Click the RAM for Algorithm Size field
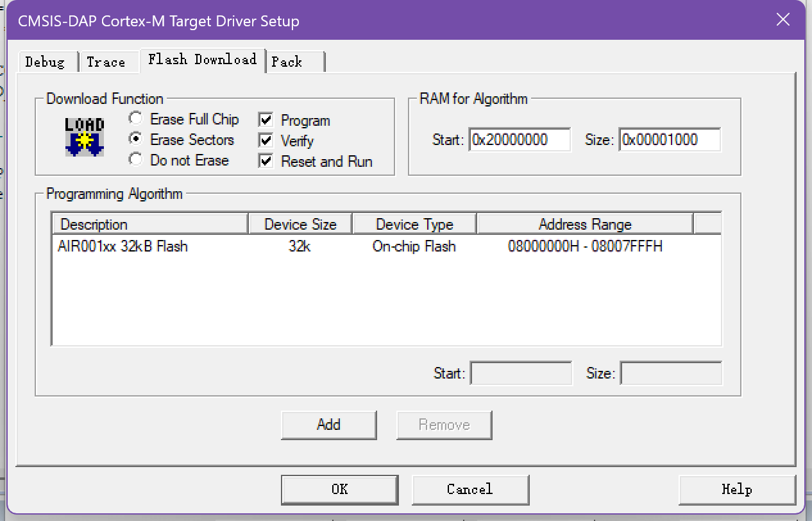812x521 pixels. pos(669,140)
